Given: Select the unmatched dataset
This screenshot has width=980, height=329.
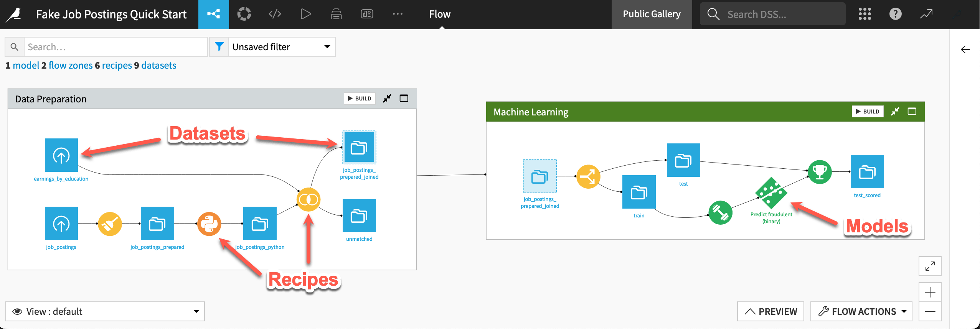Looking at the screenshot, I should coord(359,215).
